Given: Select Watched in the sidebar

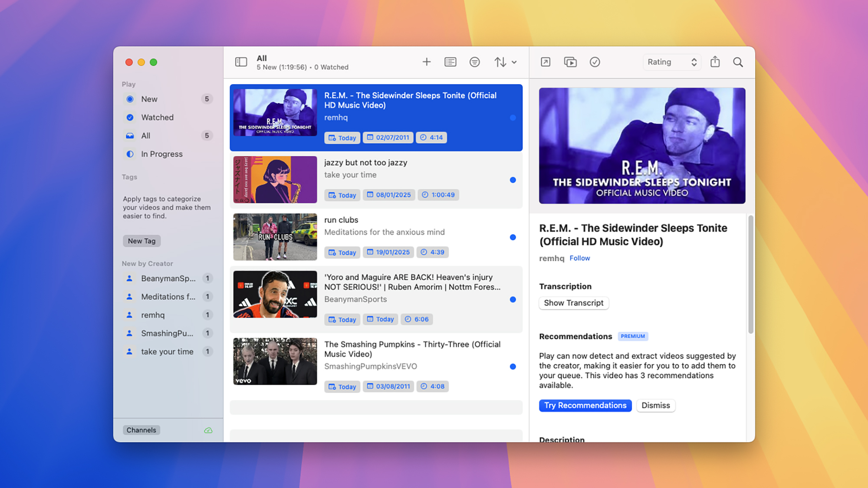Looking at the screenshot, I should (x=157, y=118).
